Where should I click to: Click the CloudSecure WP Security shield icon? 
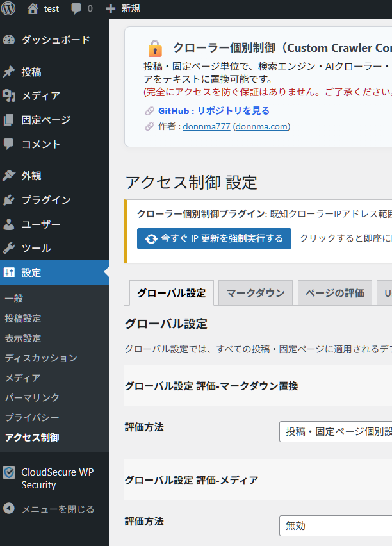coord(9,472)
